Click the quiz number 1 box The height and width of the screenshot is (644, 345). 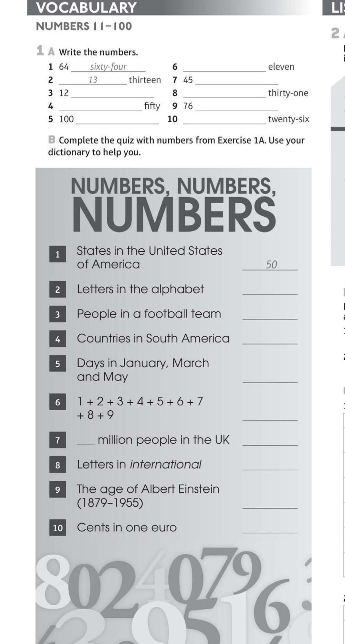coord(57,254)
